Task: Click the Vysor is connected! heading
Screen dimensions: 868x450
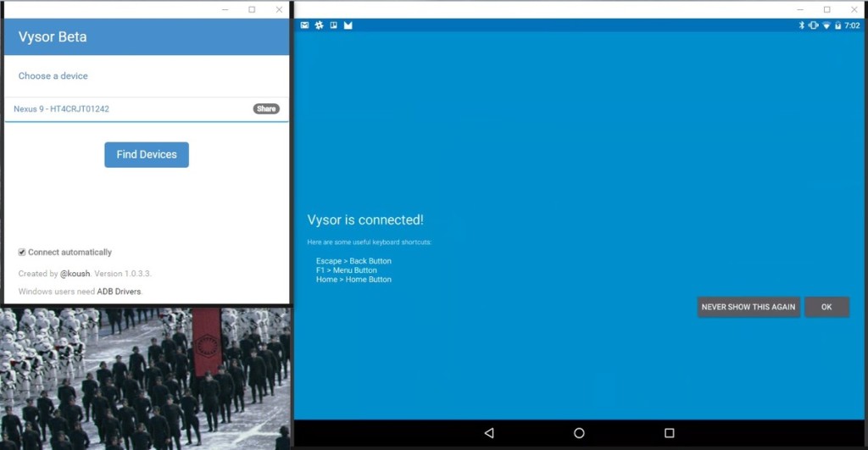Action: click(365, 219)
